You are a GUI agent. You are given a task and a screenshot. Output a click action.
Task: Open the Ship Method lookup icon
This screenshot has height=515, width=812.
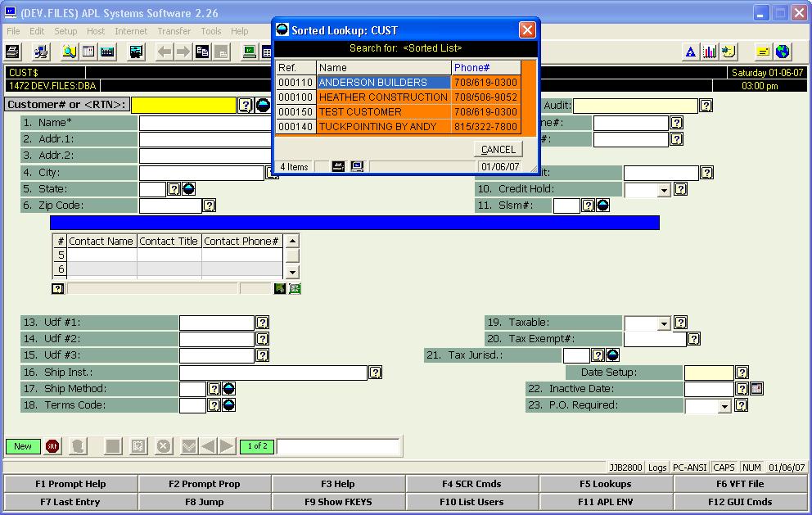[x=229, y=389]
